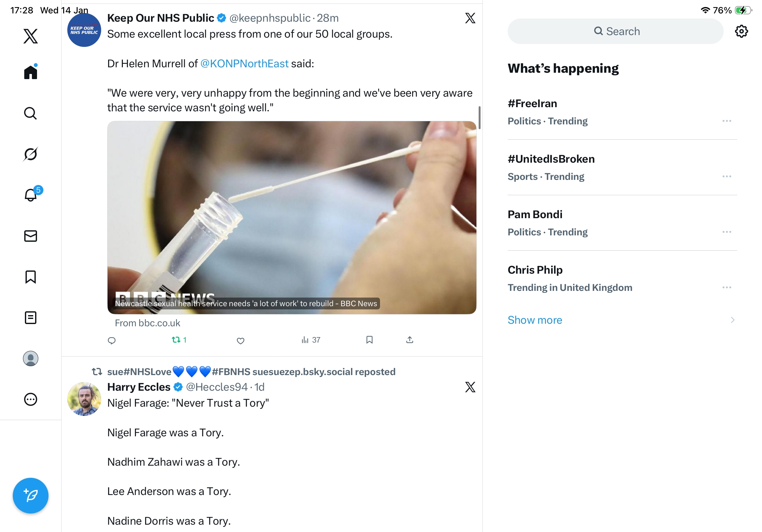
Task: Like the Keep Our NHS Public post
Action: point(241,341)
